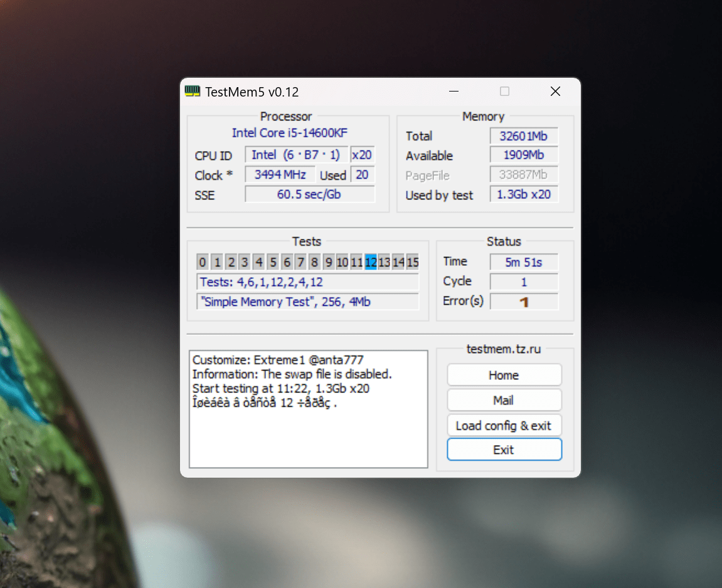Click the Cycle count value
This screenshot has height=588, width=722.
click(524, 282)
